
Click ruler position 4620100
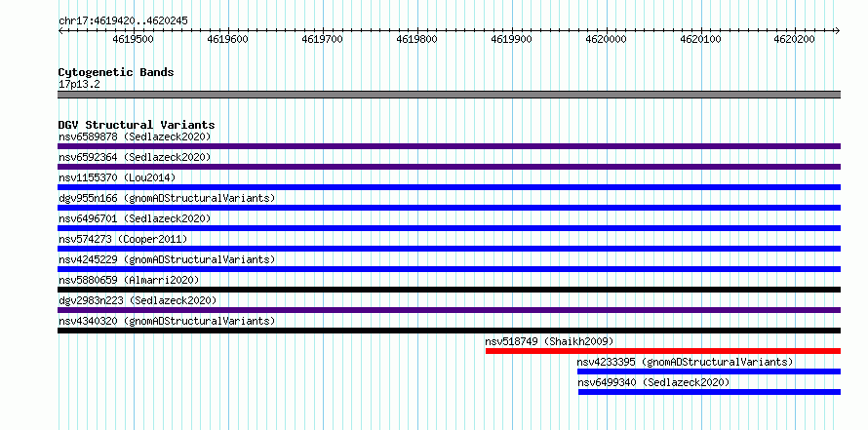[701, 39]
